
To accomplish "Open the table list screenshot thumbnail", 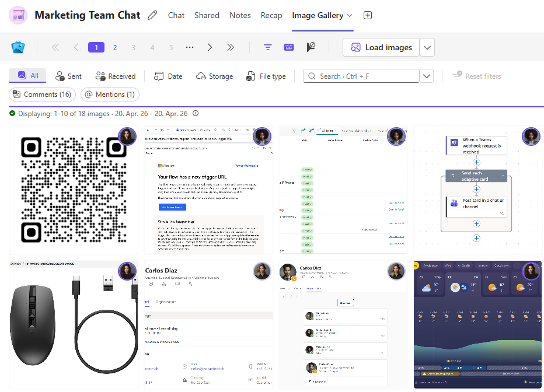I will [x=343, y=190].
